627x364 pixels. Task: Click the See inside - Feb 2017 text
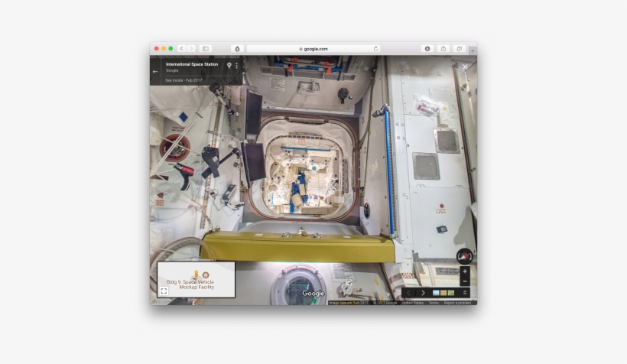184,80
